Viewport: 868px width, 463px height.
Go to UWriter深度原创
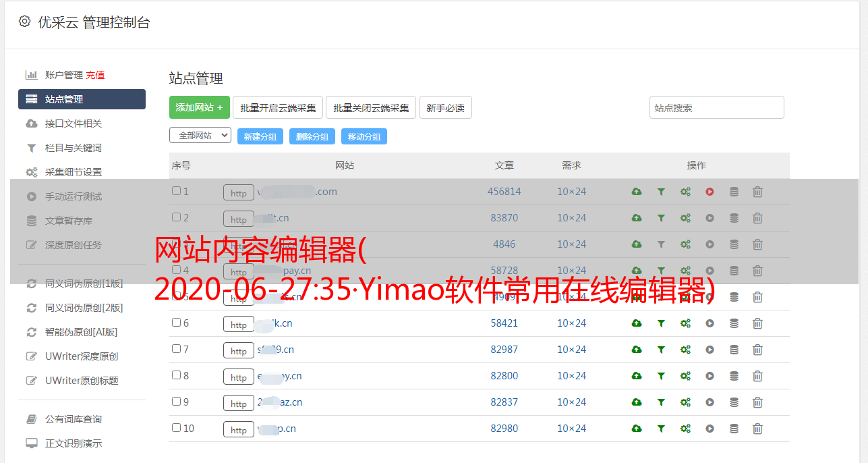pos(82,356)
